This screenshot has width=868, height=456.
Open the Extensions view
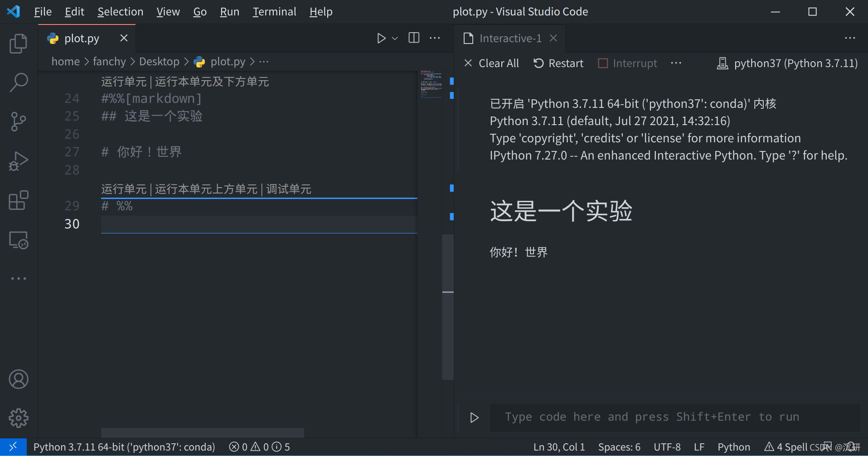coord(18,200)
